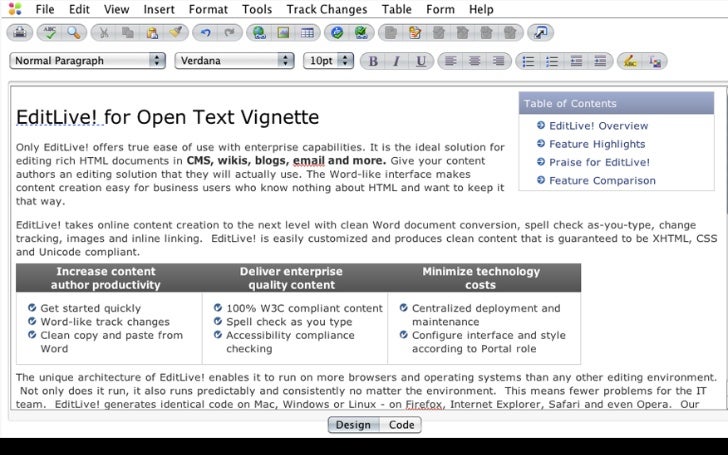The width and height of the screenshot is (728, 455).
Task: Insert a hyperlink with the globe-link icon
Action: 259,32
